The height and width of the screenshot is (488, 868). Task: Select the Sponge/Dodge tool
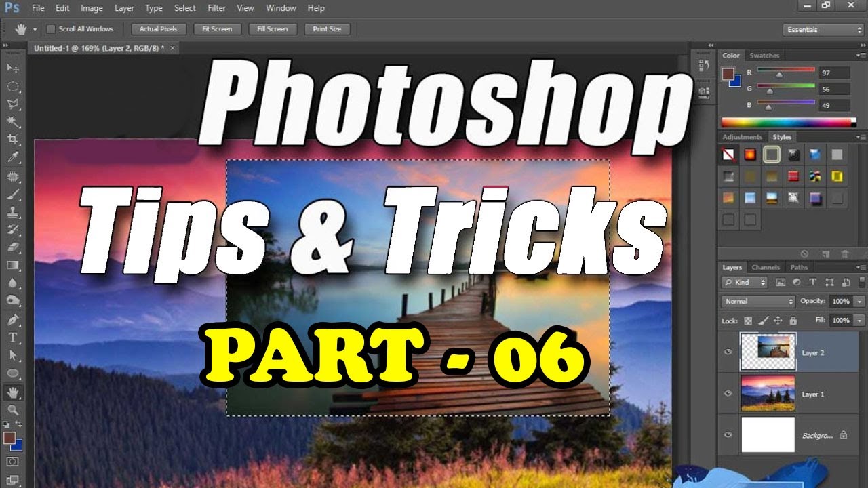(x=13, y=300)
